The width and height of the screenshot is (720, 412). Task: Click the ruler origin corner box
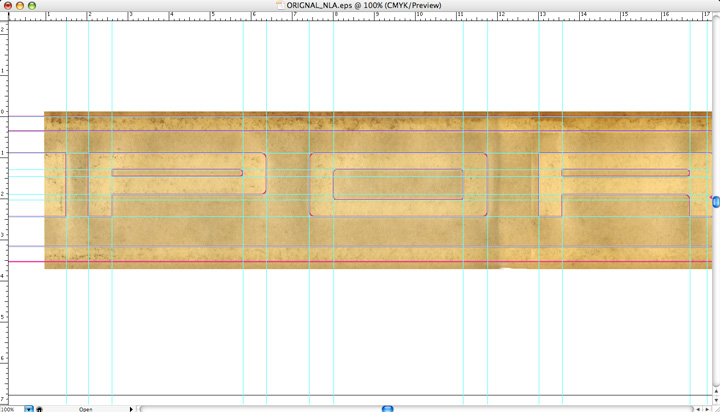4,16
